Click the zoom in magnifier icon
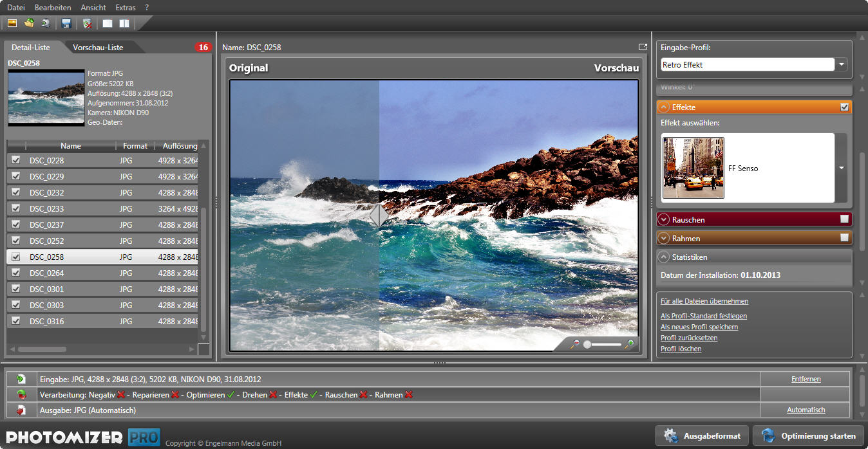The image size is (868, 449). (x=630, y=345)
